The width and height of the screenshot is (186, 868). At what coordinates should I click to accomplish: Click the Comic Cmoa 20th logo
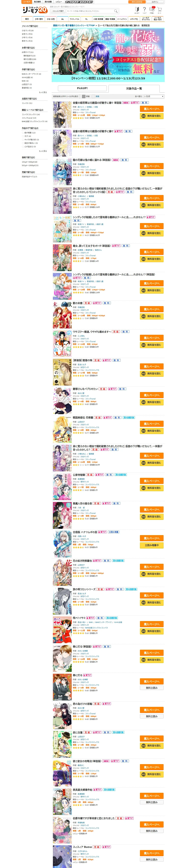tap(35, 10)
